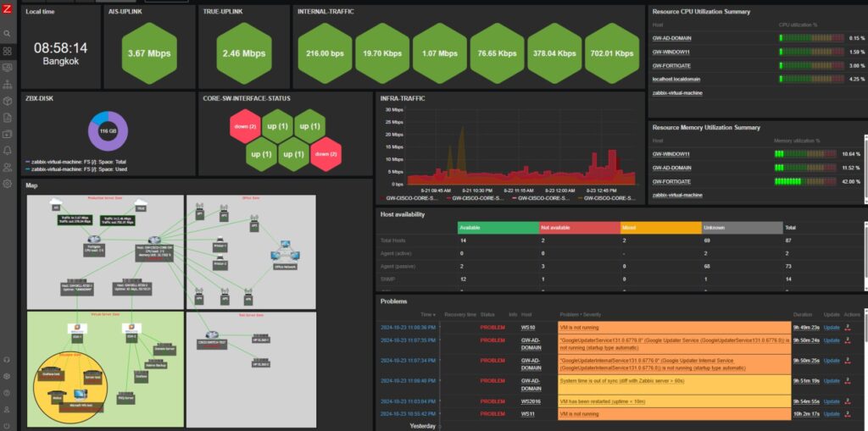This screenshot has height=431, width=868.
Task: Click the Unknown count 69 for Total Hosts
Action: 706,240
